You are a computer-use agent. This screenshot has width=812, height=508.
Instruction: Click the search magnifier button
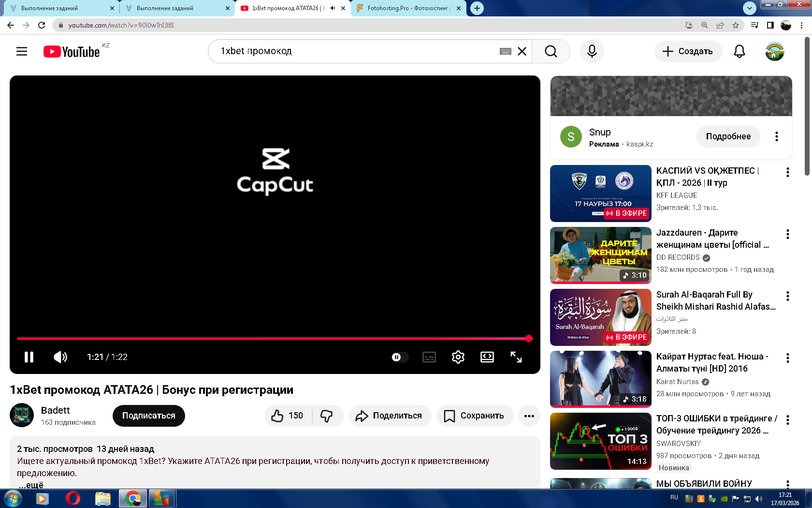click(x=551, y=51)
